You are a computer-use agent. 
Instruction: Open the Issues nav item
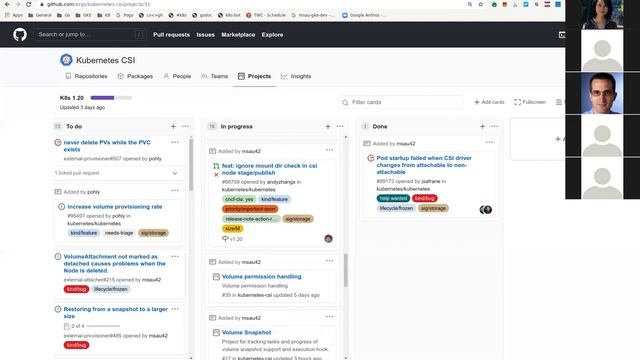pos(205,35)
